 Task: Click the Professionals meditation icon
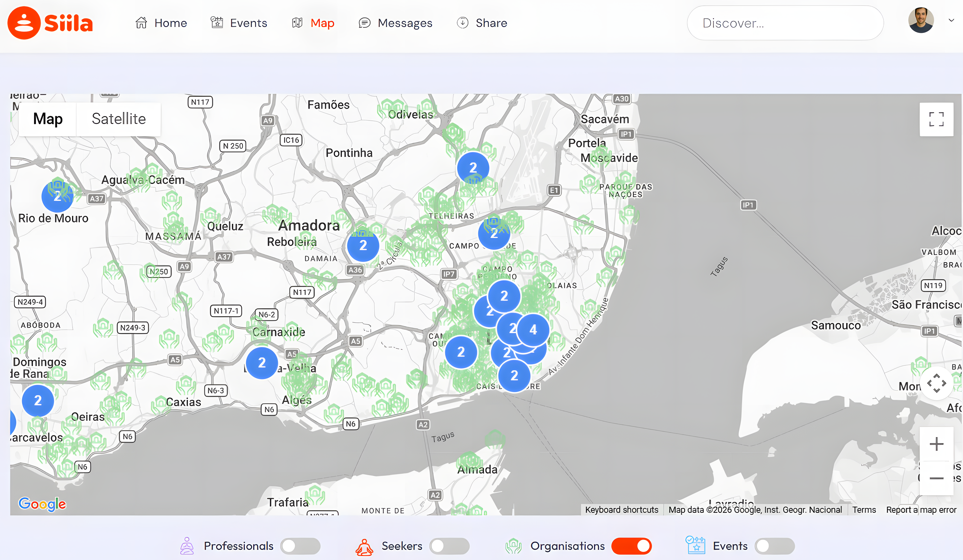[x=187, y=546]
